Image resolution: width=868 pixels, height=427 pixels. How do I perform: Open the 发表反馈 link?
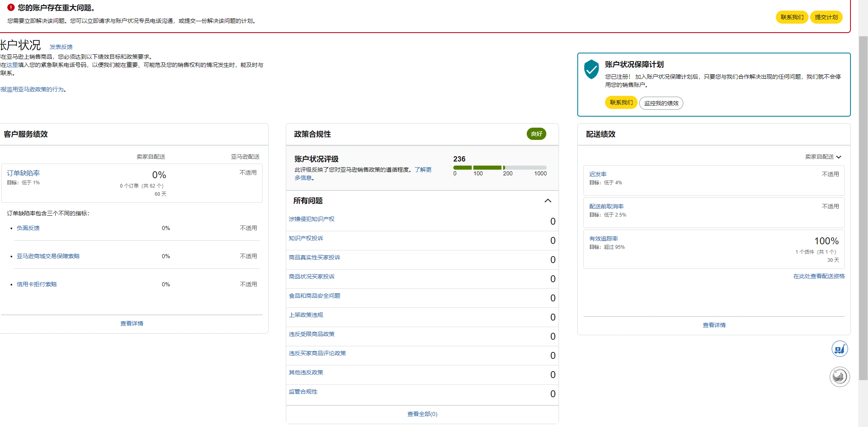pos(61,47)
